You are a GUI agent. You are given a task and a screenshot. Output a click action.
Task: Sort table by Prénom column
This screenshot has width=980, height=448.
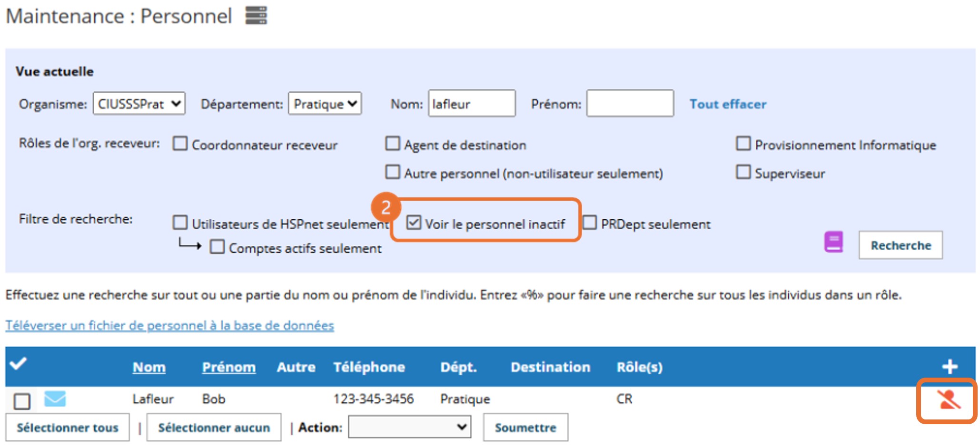(228, 367)
